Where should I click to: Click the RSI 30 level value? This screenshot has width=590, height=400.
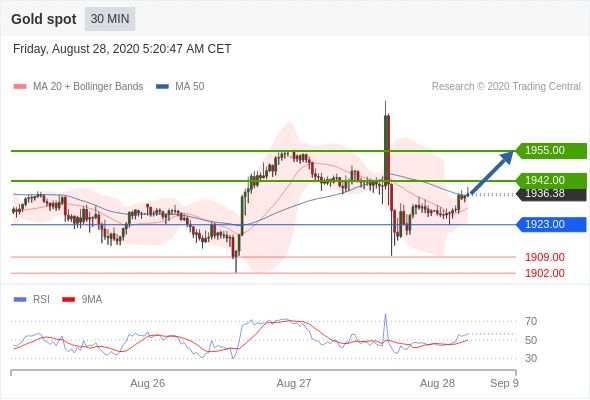[x=531, y=358]
